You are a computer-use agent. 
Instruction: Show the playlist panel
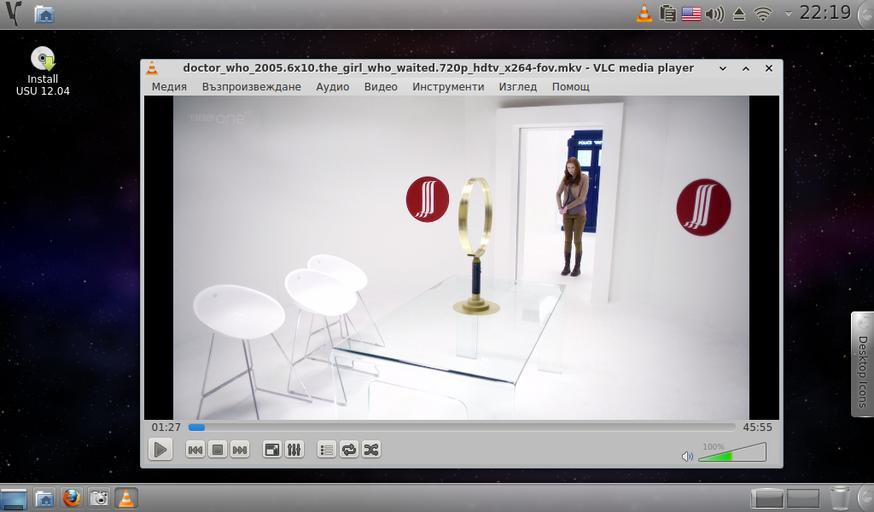[326, 450]
